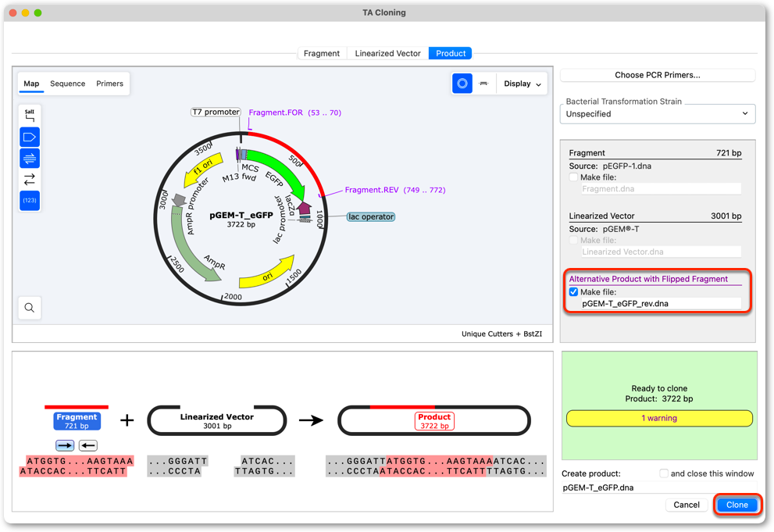Click the Linearized Vector diagram
774x532 pixels.
click(x=216, y=420)
